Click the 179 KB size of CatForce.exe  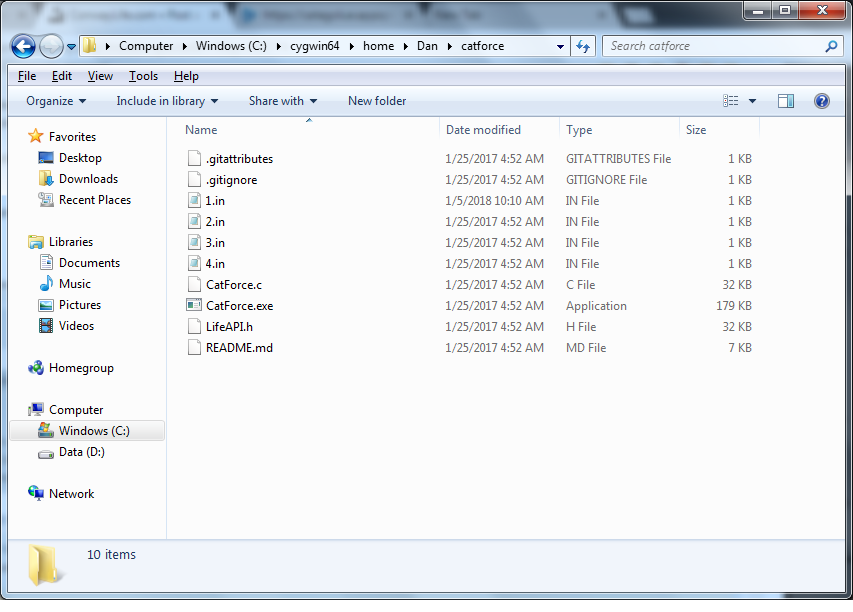click(734, 306)
